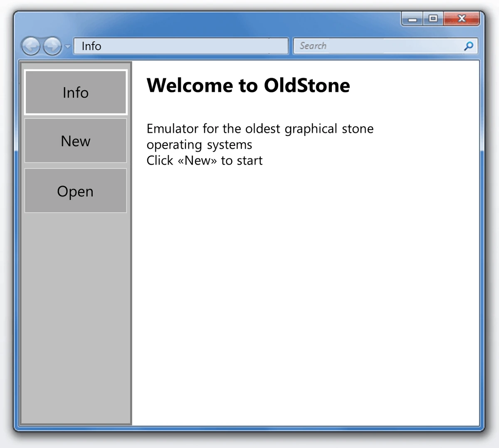499x448 pixels.
Task: Click New to start a session
Action: click(75, 141)
